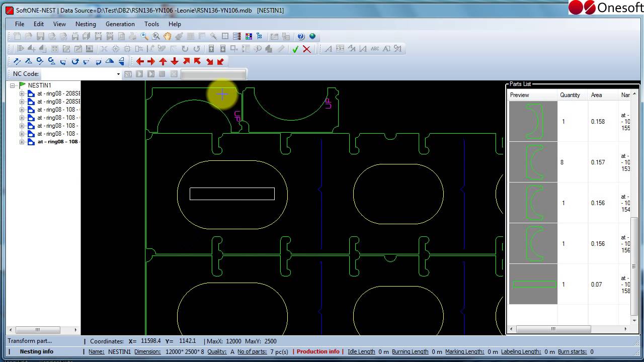Collapse the NESTIN1 tree node
Screen dimensions: 644x362
(13, 85)
